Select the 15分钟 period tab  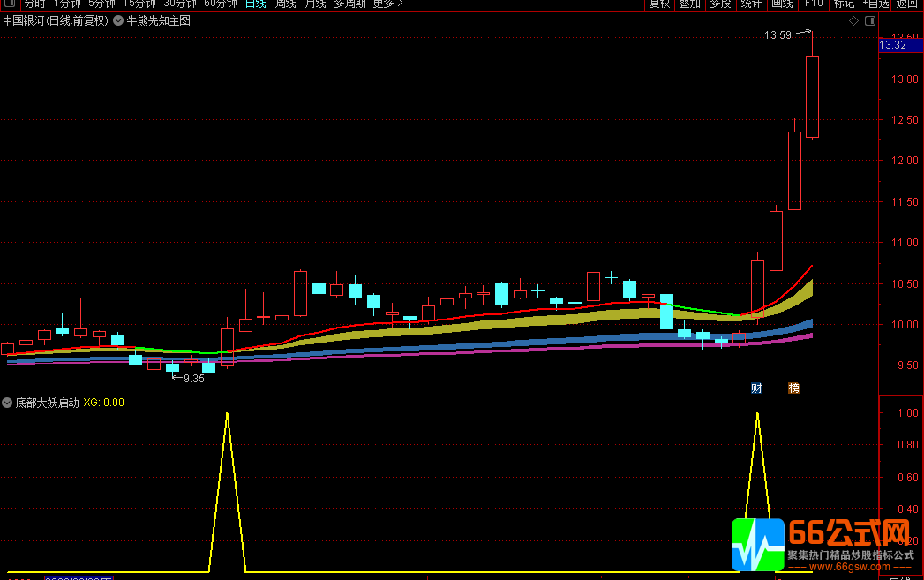coord(139,4)
